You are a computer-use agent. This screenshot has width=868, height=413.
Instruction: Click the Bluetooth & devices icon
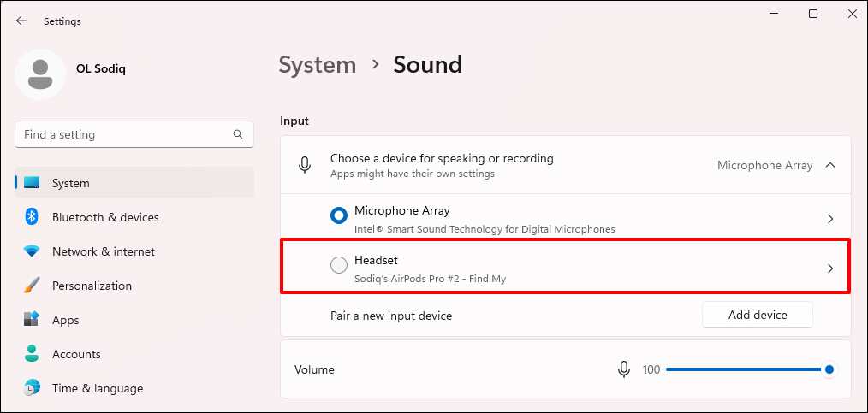click(32, 217)
